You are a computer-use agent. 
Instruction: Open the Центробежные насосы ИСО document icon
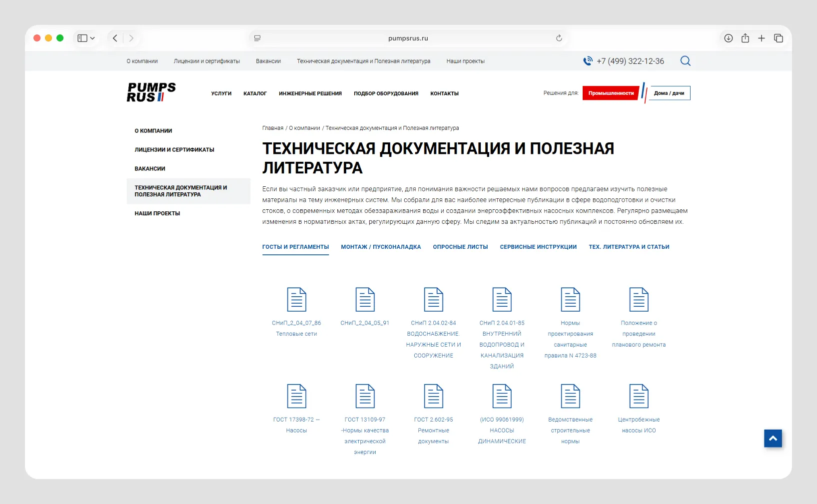click(639, 396)
